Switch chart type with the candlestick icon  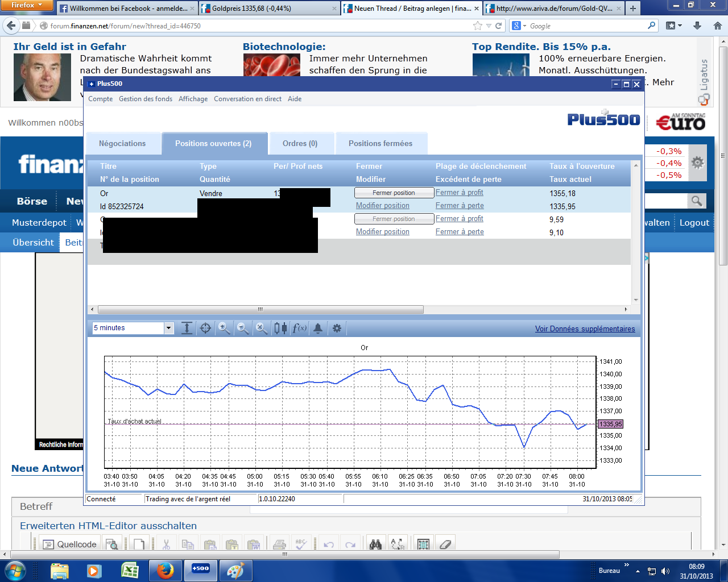tap(279, 328)
